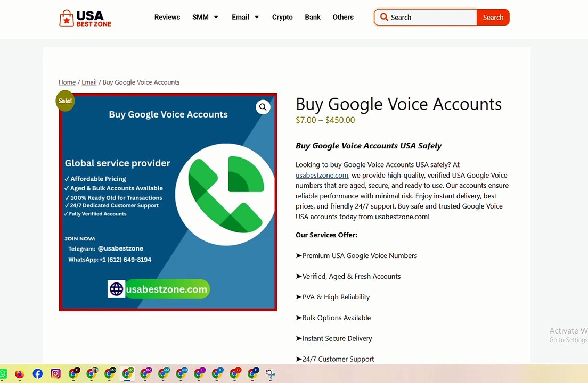
Task: Switch to Chrome profile with purple Md badge
Action: (x=145, y=373)
